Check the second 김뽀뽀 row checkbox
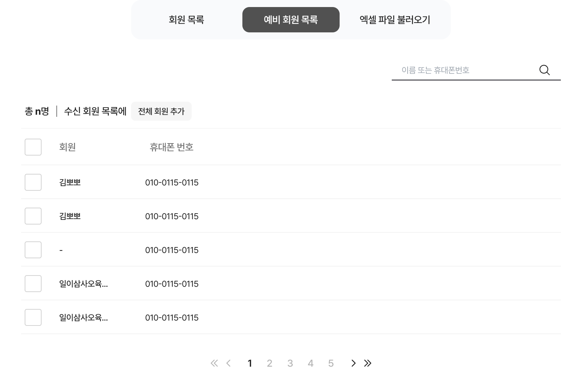The width and height of the screenshot is (582, 392). pos(33,216)
